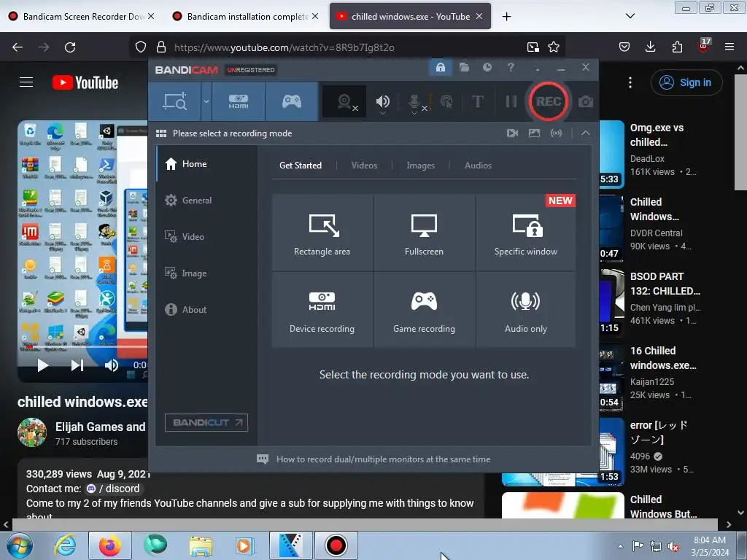Click the pause recording icon
This screenshot has height=560, width=747.
(511, 101)
